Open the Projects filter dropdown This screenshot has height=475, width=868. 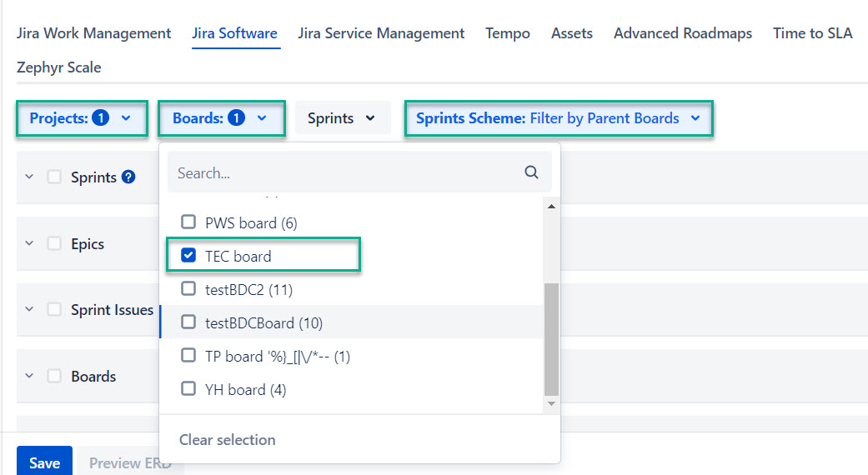(81, 118)
